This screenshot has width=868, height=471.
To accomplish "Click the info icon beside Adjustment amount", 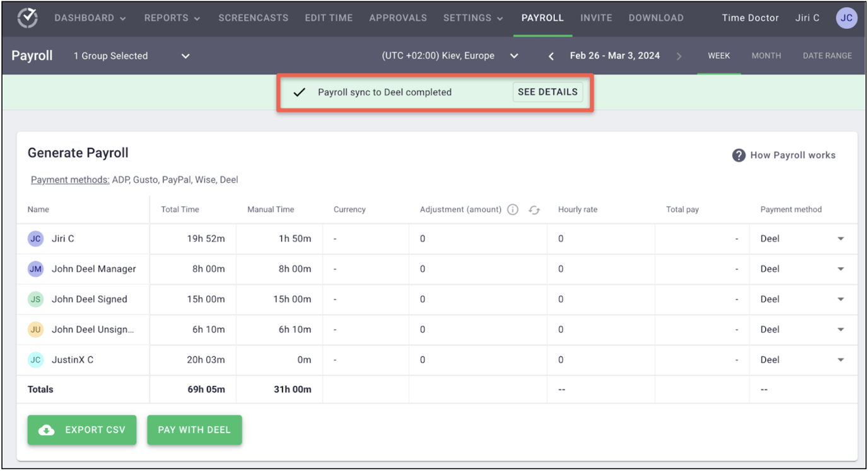I will (x=512, y=209).
